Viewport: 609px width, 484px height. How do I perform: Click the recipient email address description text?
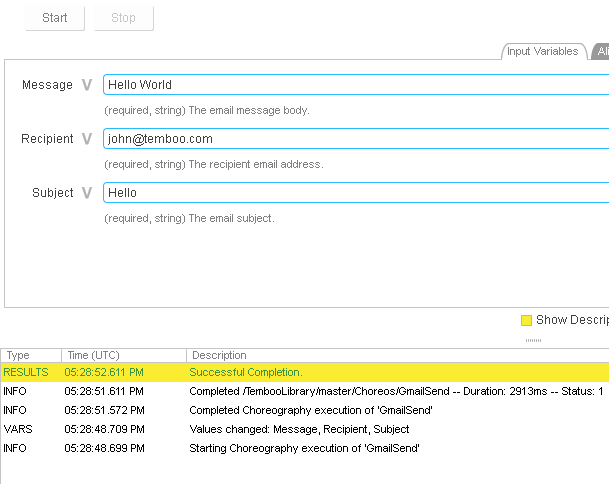click(214, 164)
